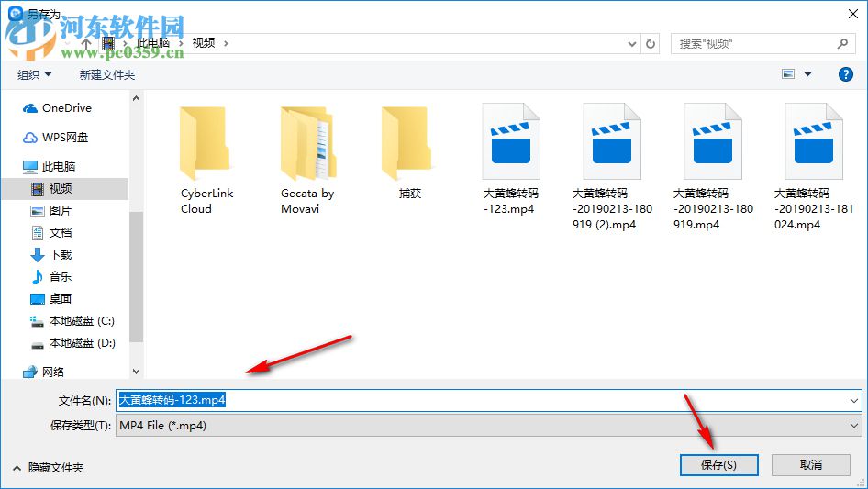Click the navigation pane scrollbar thumb
Image resolution: width=868 pixels, height=489 pixels.
click(136, 276)
